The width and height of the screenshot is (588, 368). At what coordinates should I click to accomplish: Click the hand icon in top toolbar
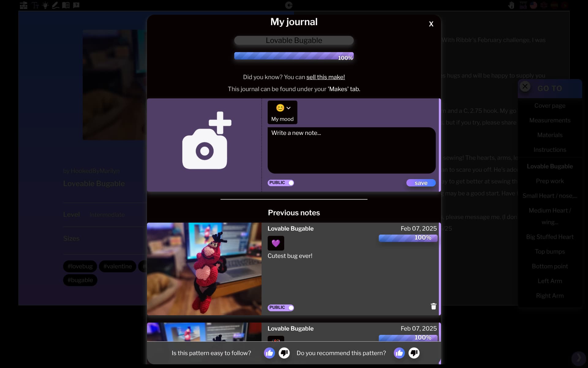coord(511,5)
